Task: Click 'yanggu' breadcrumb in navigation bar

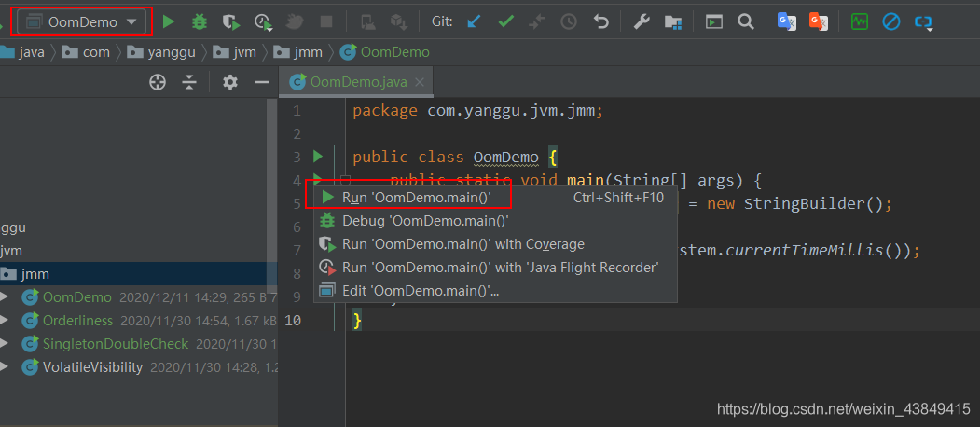Action: pyautogui.click(x=172, y=52)
